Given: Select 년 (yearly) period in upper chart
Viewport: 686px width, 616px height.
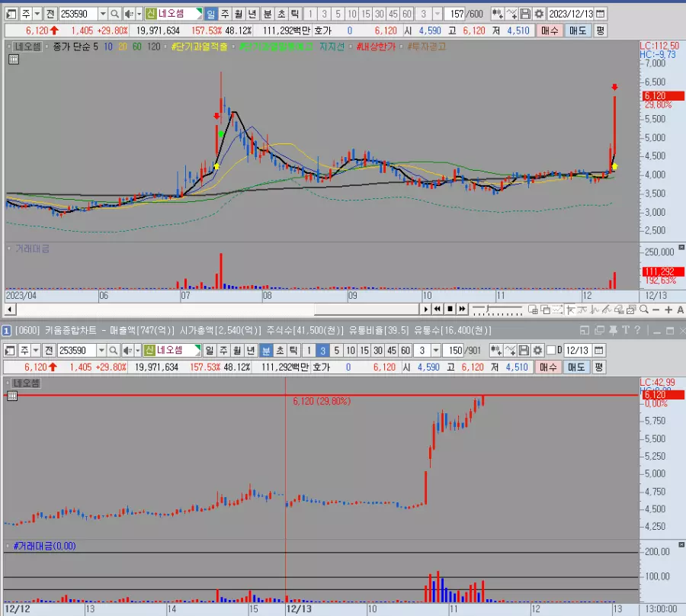Looking at the screenshot, I should pyautogui.click(x=252, y=14).
